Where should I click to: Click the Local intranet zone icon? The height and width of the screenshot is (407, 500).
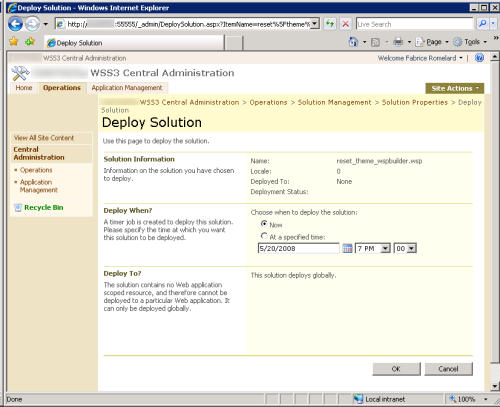(x=358, y=399)
